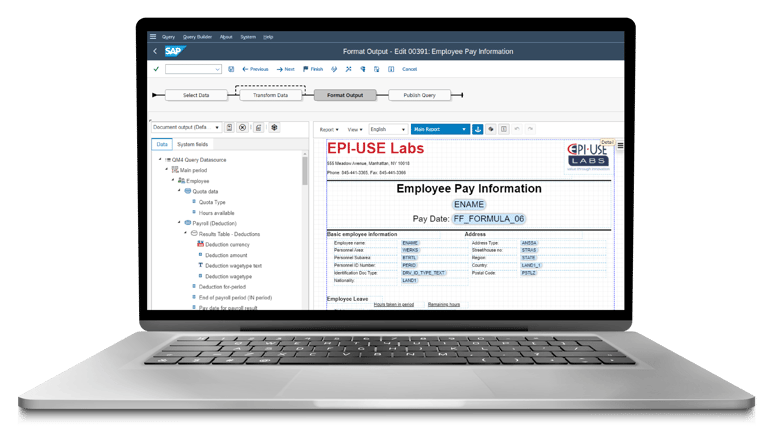
Task: Select the ENAME field under the report title
Action: [x=469, y=204]
